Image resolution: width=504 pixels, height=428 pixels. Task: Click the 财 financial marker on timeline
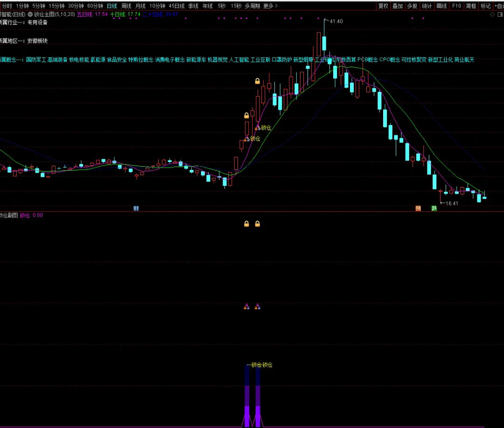(x=136, y=208)
